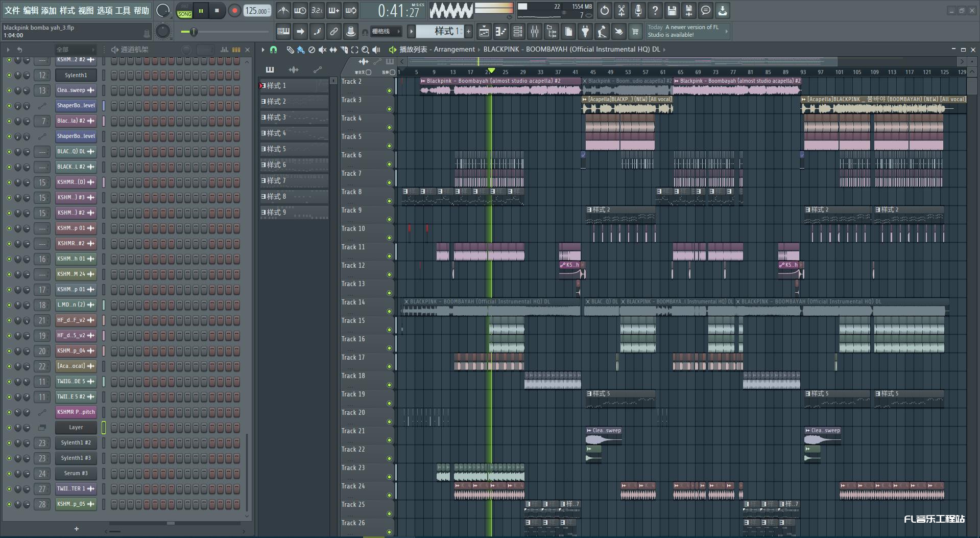Viewport: 980px width, 538px height.
Task: Toggle mute LED for Sylenth1 channel
Action: point(9,75)
